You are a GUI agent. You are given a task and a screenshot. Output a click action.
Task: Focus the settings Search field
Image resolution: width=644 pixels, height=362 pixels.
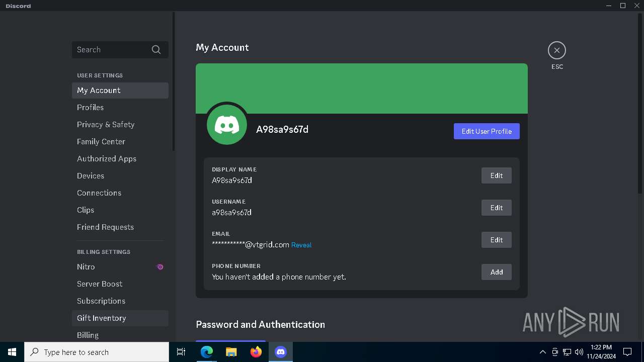(120, 49)
